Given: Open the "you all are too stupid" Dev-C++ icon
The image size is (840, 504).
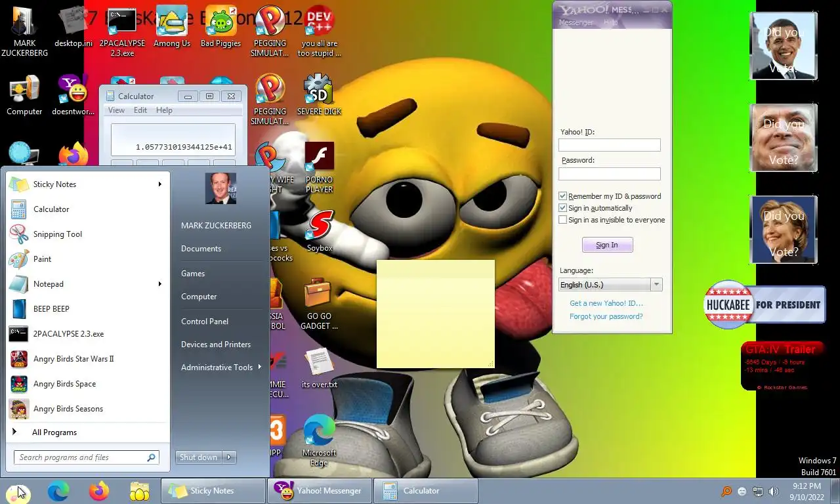Looking at the screenshot, I should point(319,31).
